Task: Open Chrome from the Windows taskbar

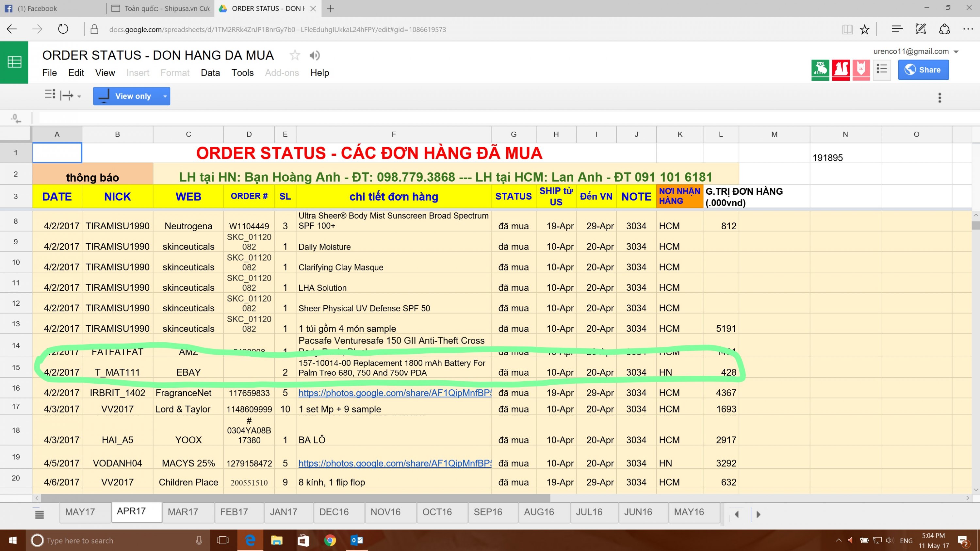Action: coord(330,540)
